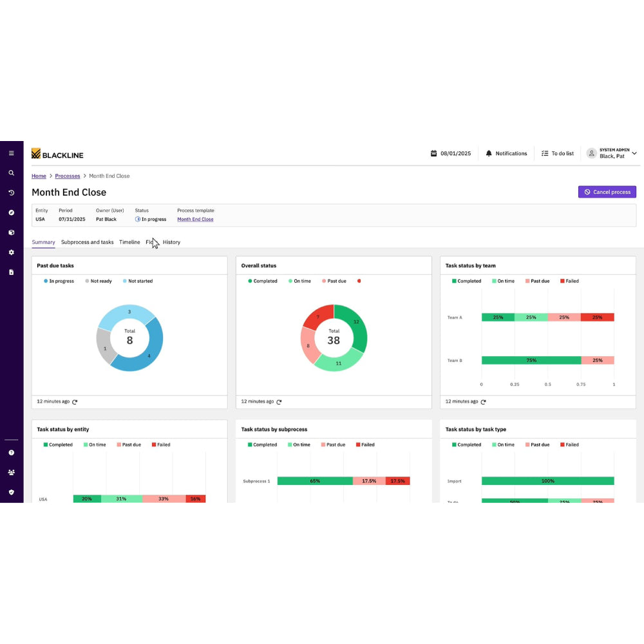644x644 pixels.
Task: Click the Cancel process button
Action: [607, 192]
